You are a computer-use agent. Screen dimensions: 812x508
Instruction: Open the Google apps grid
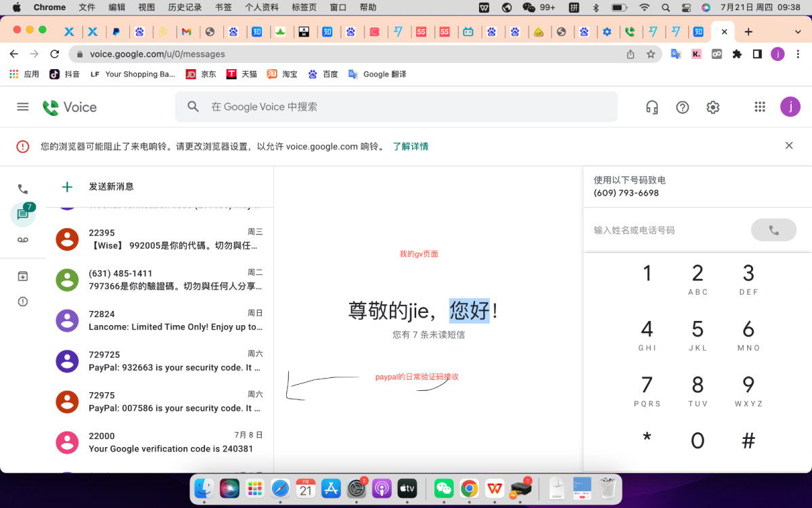[x=759, y=106]
